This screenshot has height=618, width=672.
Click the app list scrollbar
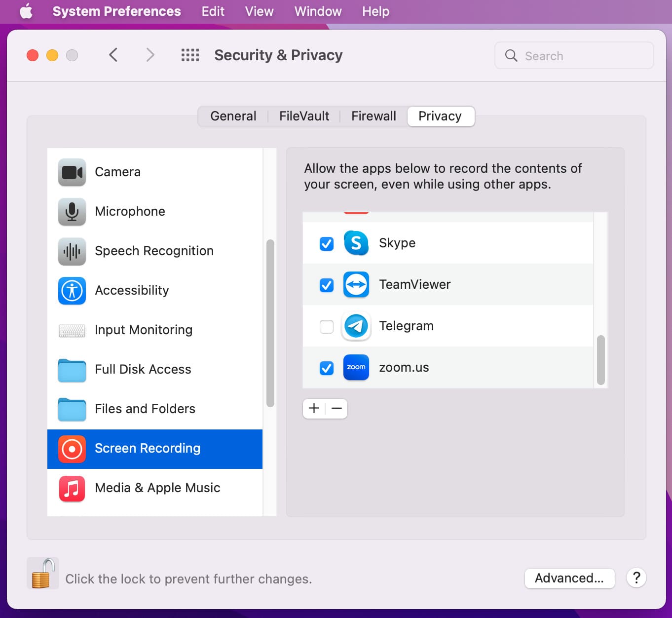point(600,360)
